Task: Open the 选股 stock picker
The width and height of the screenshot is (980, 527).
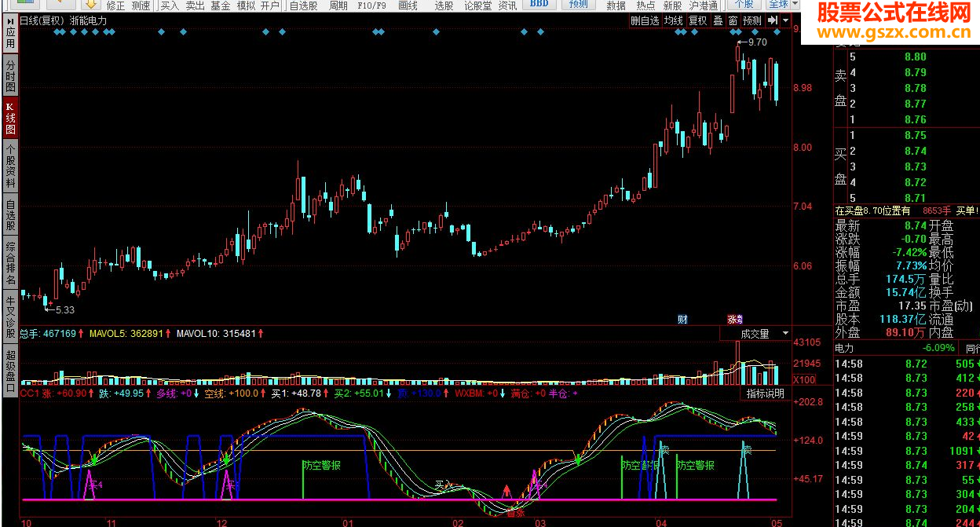Action: tap(444, 5)
